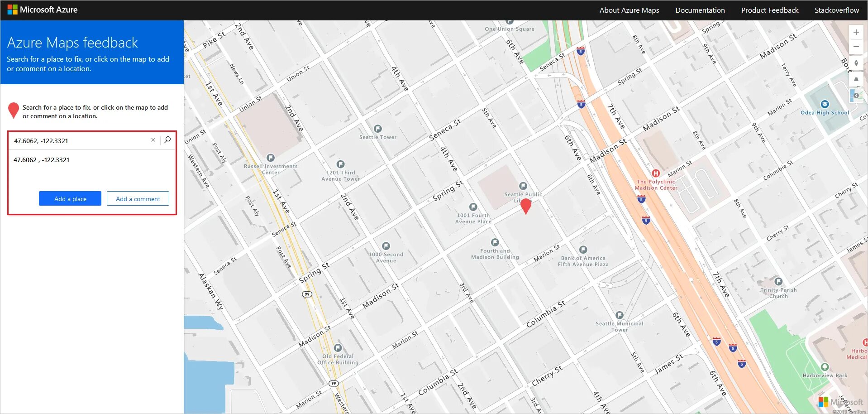Viewport: 868px width, 414px height.
Task: Select the Seattle Public Library icon
Action: [x=523, y=186]
